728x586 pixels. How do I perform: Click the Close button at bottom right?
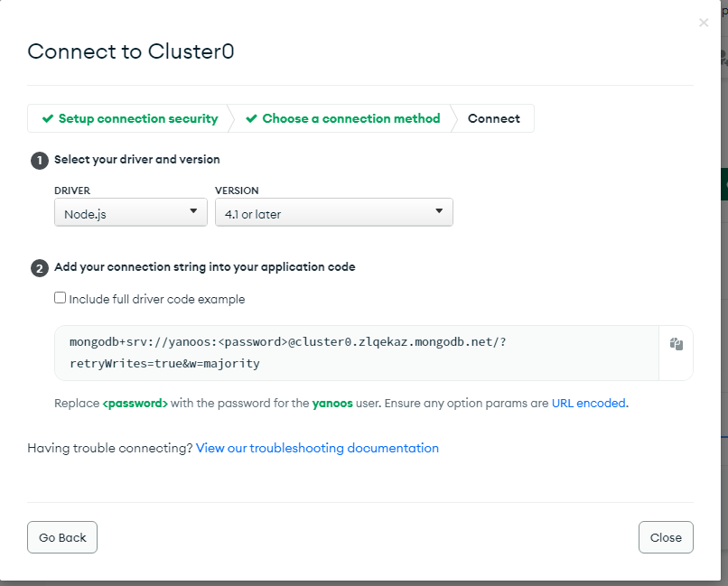(666, 537)
